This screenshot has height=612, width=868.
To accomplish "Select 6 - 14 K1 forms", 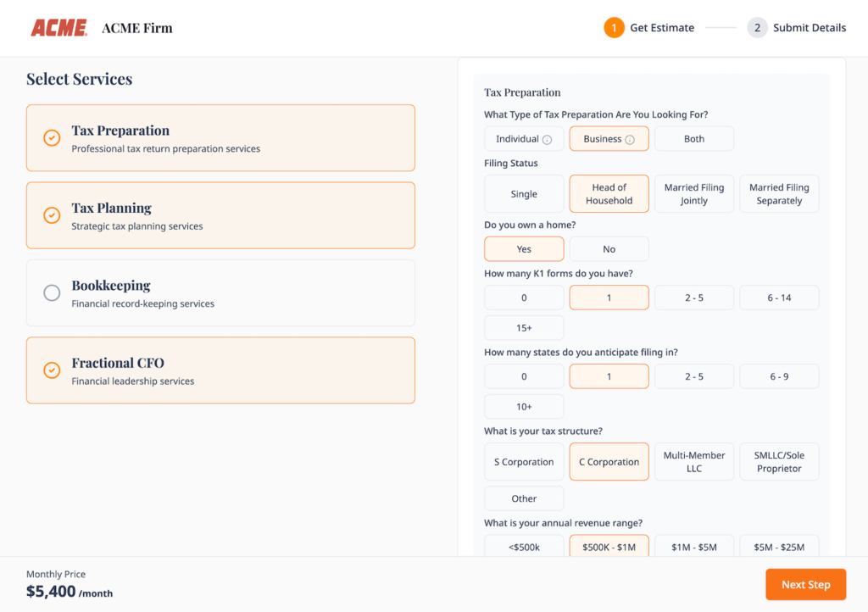I will pos(780,298).
